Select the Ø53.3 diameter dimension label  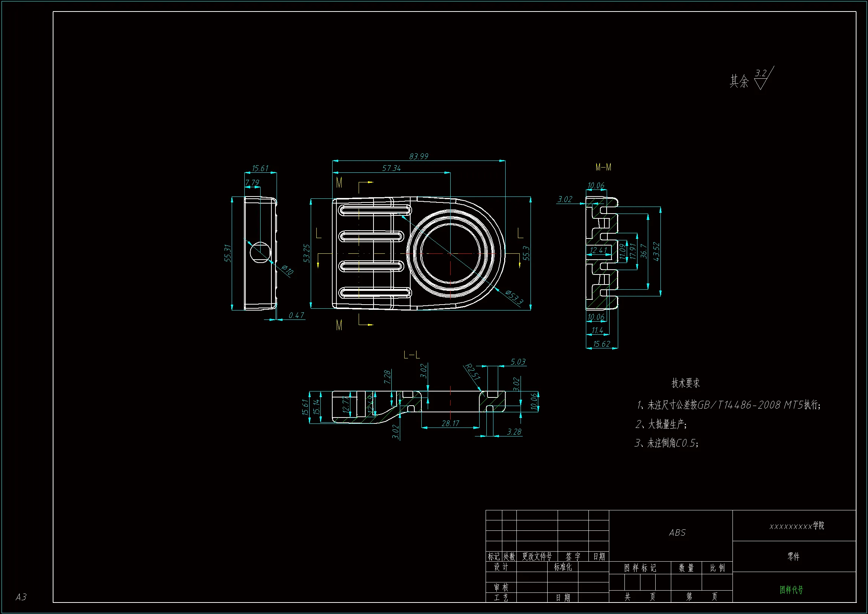pos(514,298)
